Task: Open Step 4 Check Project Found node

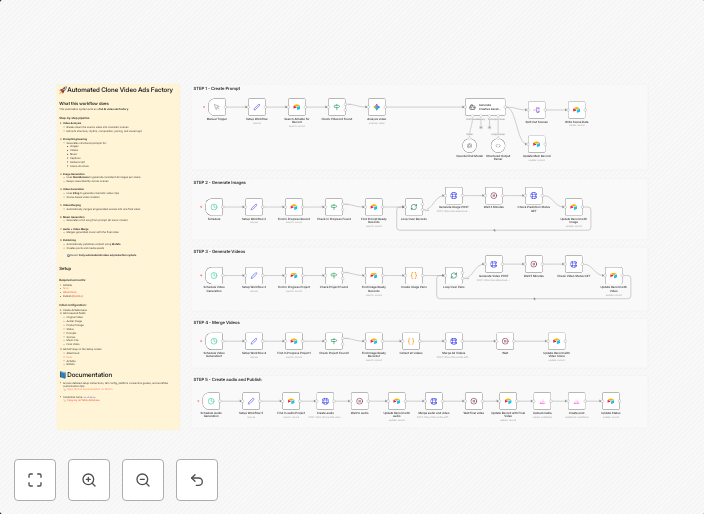Action: click(334, 341)
